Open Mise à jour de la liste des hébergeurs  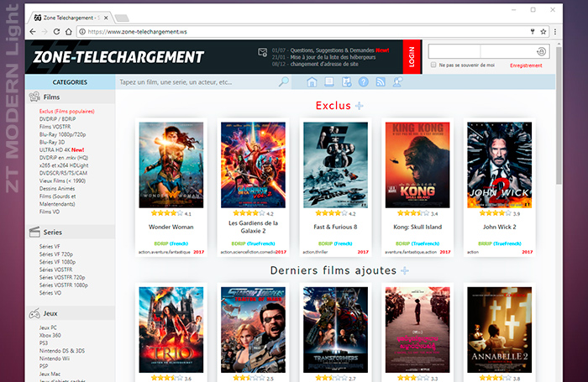(333, 57)
